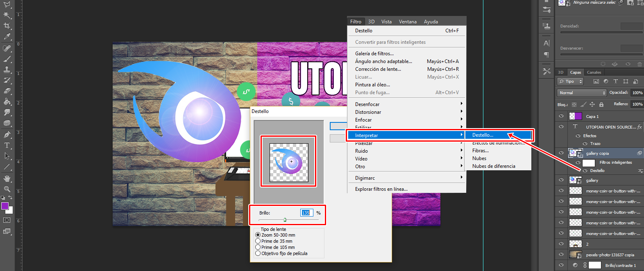Image resolution: width=644 pixels, height=271 pixels.
Task: Switch to the Capas tab
Action: point(576,72)
